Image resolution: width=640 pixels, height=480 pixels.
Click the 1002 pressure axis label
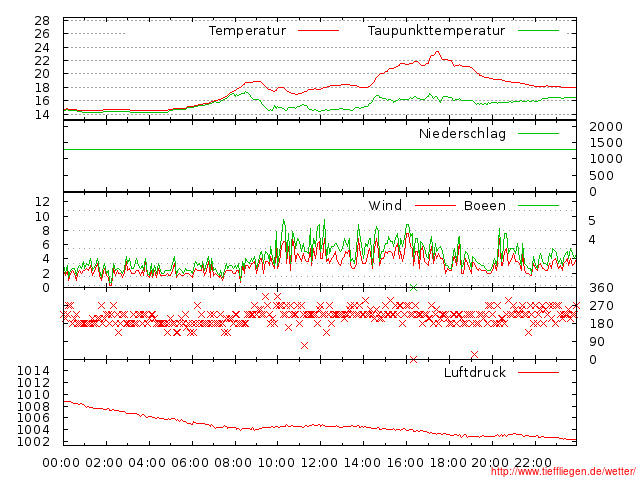pos(33,442)
